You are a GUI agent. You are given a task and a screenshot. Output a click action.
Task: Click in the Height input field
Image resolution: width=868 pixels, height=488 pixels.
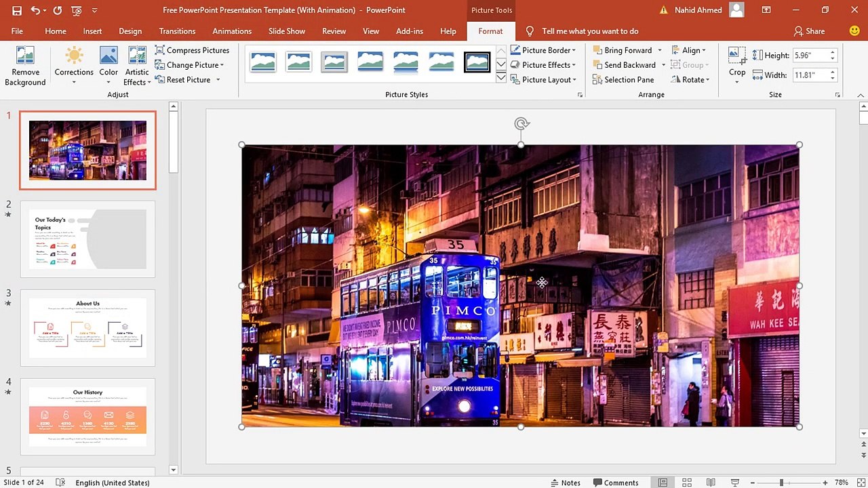810,56
